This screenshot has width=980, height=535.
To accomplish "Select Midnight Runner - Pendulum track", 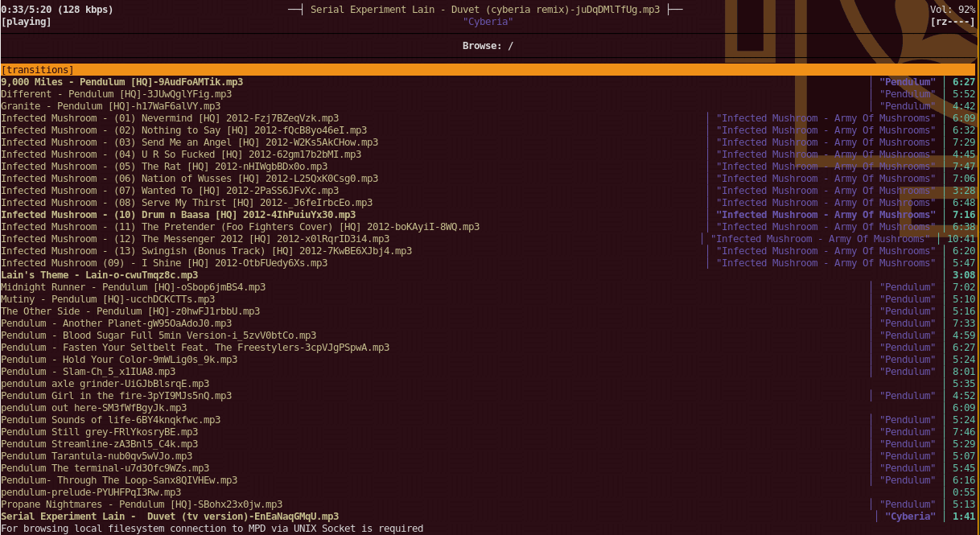I will tap(488, 287).
